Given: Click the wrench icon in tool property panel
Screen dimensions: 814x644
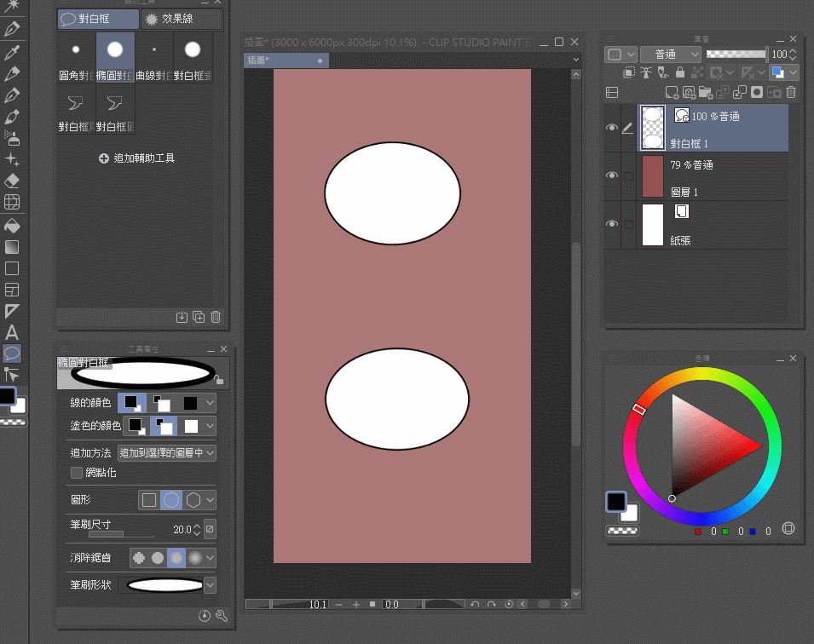Looking at the screenshot, I should 222,616.
